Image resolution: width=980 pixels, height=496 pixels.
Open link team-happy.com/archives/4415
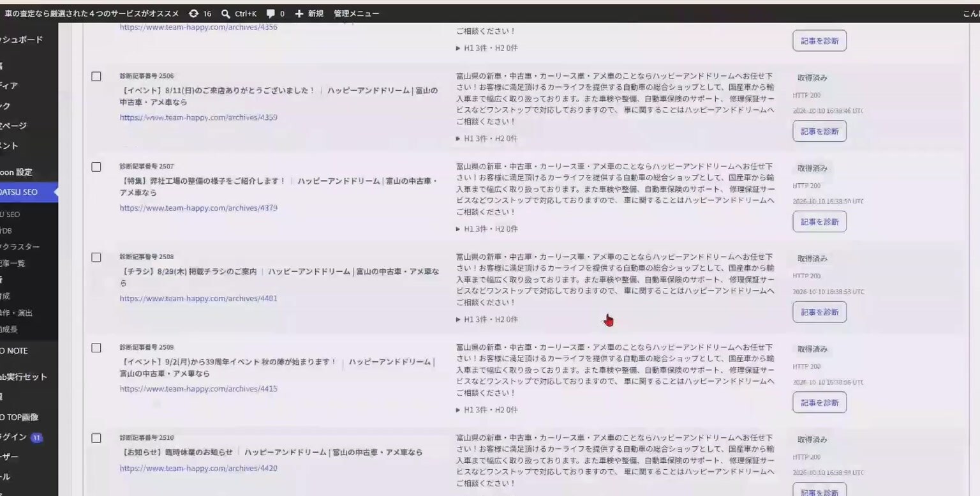pyautogui.click(x=198, y=389)
